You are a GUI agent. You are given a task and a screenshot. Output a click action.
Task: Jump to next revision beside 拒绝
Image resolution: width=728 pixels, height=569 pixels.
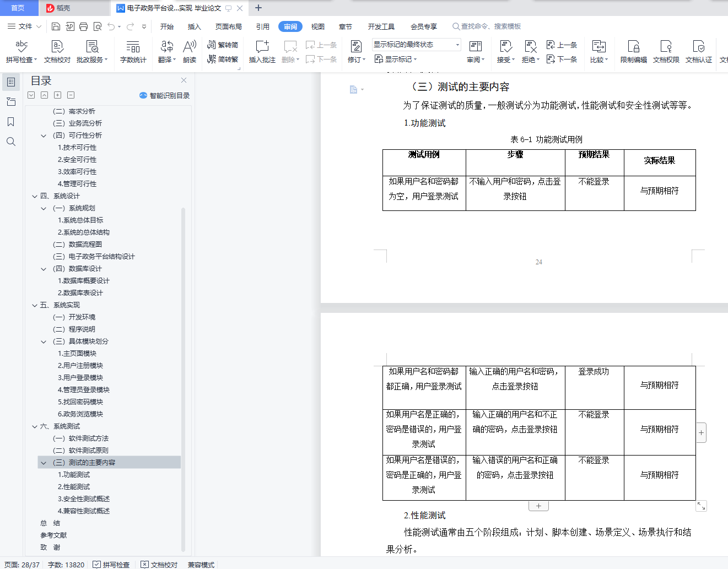[562, 59]
